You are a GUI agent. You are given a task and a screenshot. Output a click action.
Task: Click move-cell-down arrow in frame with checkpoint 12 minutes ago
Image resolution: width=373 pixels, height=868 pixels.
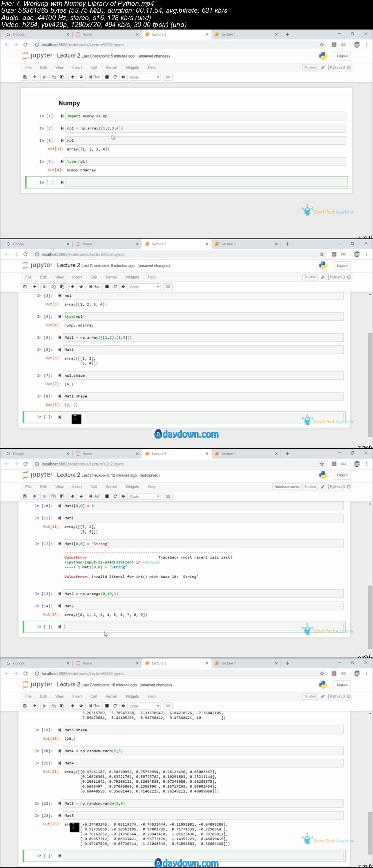(x=81, y=497)
